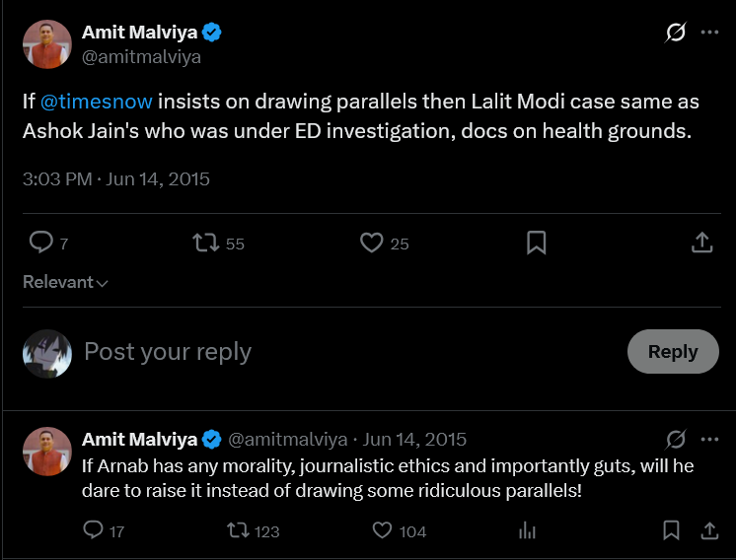Expand the Relevant sort dropdown
Viewport: 736px width, 560px height.
[x=65, y=282]
